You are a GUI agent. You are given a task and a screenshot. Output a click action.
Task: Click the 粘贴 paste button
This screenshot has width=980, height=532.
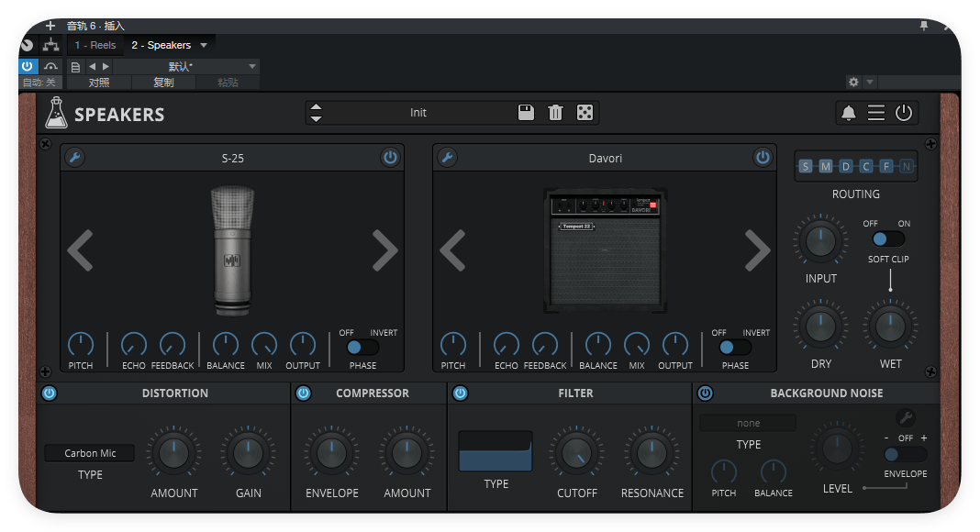tap(228, 83)
